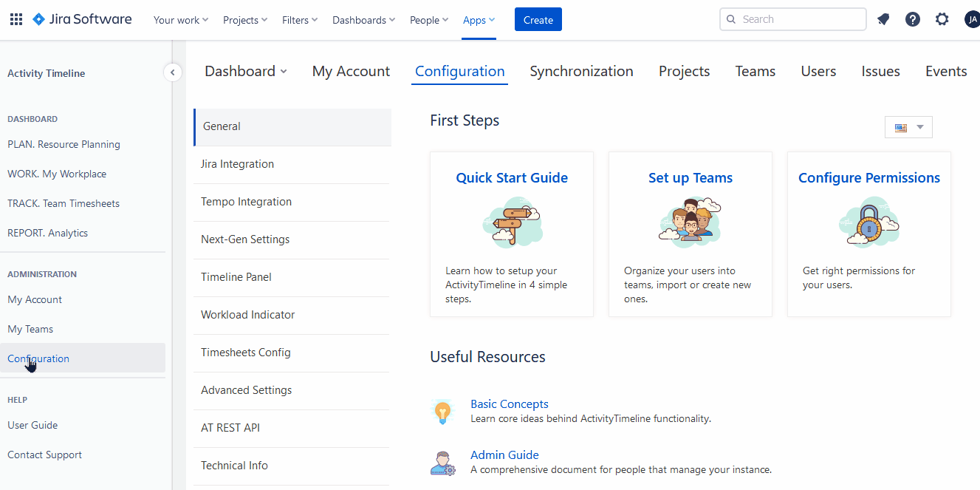Click the Create button

coord(538,20)
